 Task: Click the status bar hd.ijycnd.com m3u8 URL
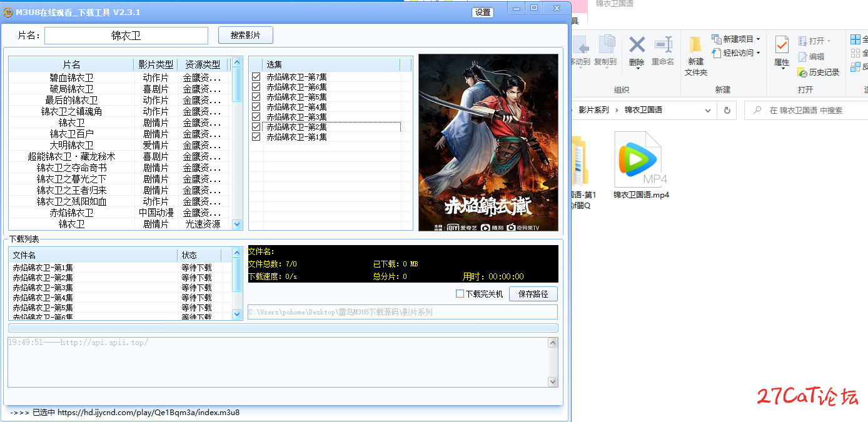pyautogui.click(x=148, y=413)
